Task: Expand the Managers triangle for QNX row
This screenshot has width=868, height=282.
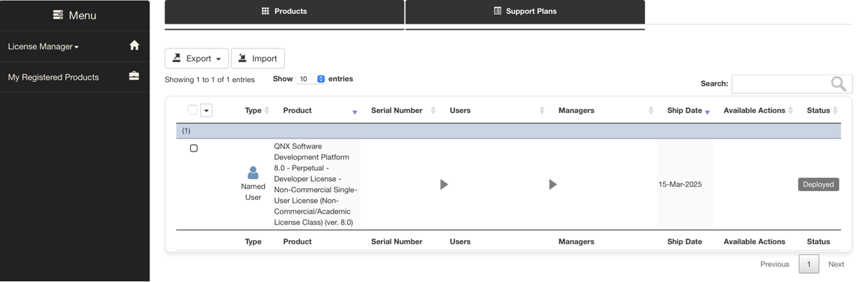Action: coord(553,184)
